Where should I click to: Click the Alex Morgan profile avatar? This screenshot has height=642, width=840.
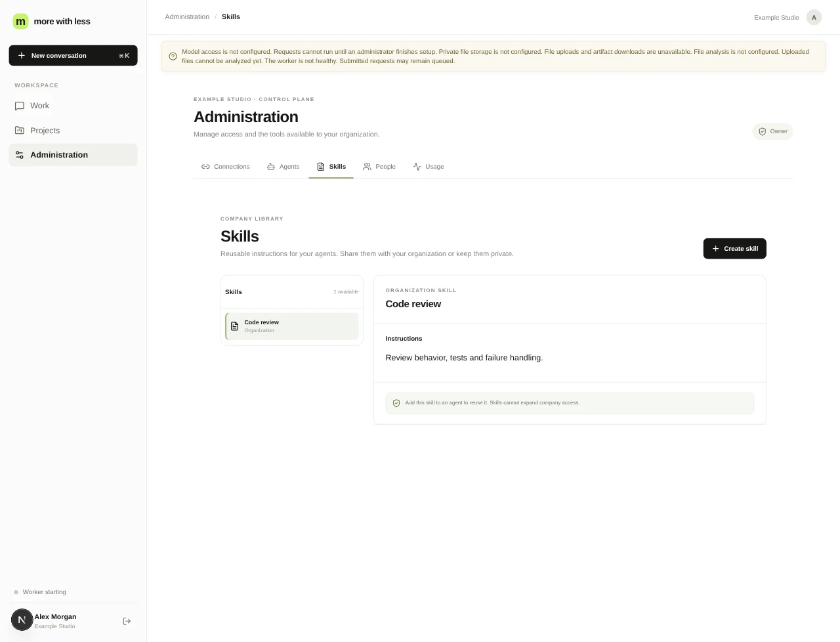(22, 620)
